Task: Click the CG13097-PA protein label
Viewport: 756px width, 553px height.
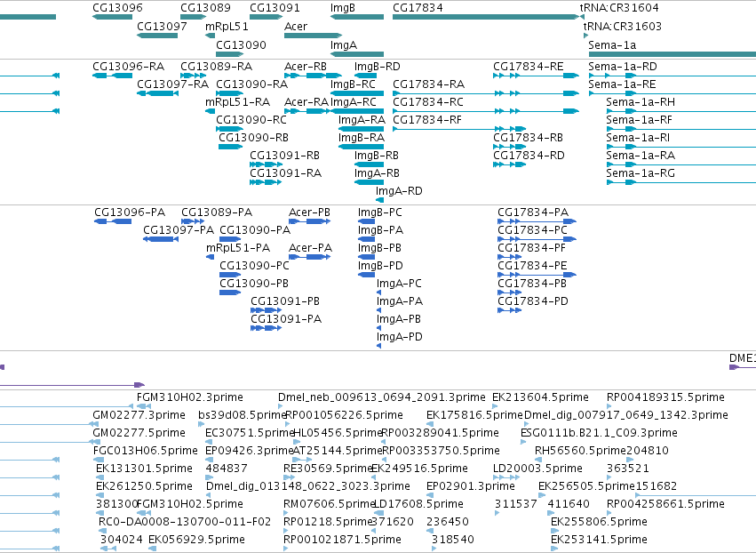Action: coord(179,230)
